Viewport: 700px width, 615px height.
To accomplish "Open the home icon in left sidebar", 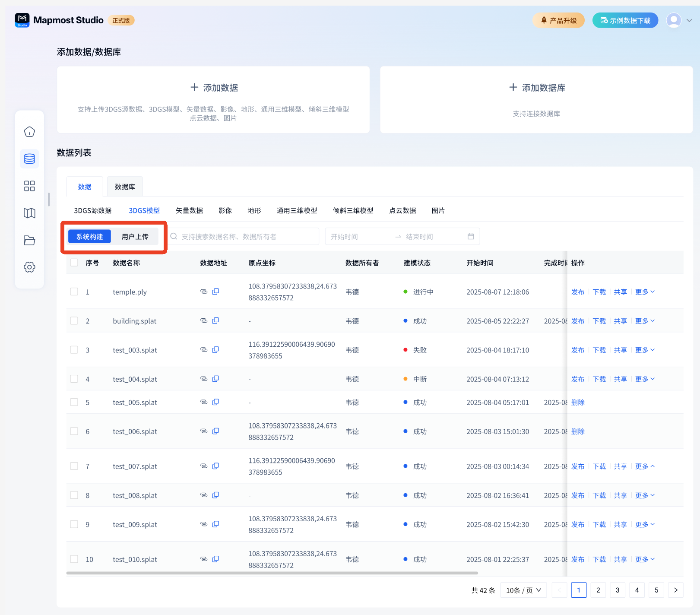I will 29,132.
